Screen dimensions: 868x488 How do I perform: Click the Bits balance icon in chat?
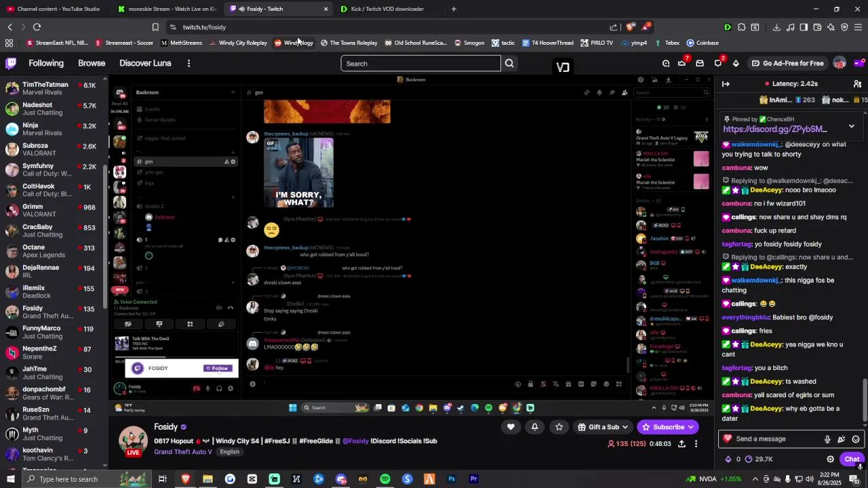730,460
